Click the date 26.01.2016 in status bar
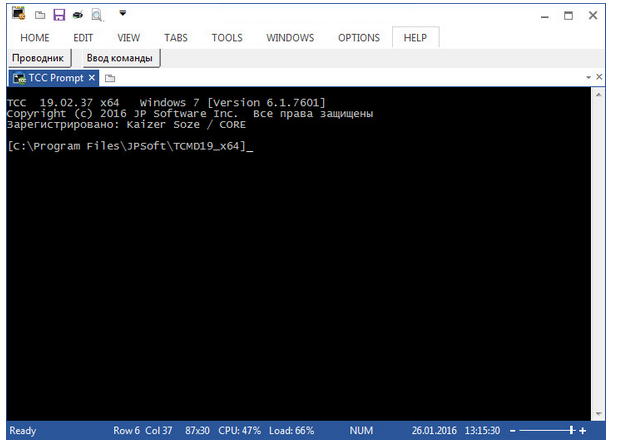This screenshot has height=448, width=617. pyautogui.click(x=434, y=431)
